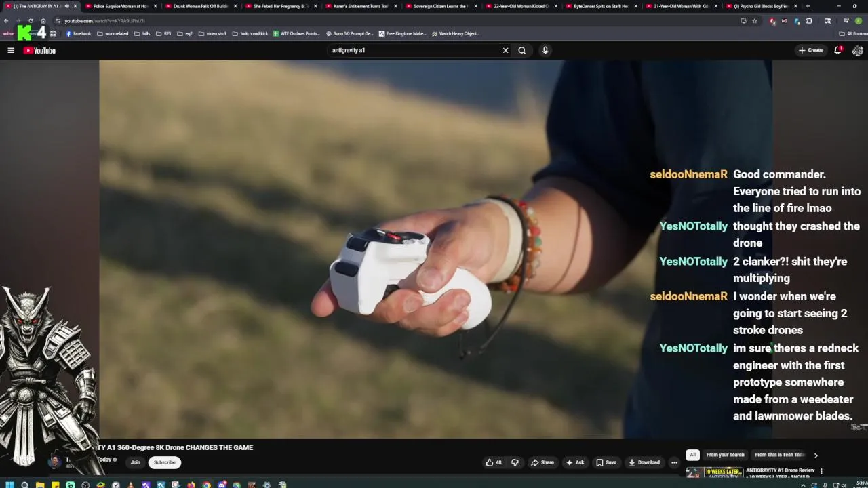
Task: Click the Ask button
Action: pos(575,462)
